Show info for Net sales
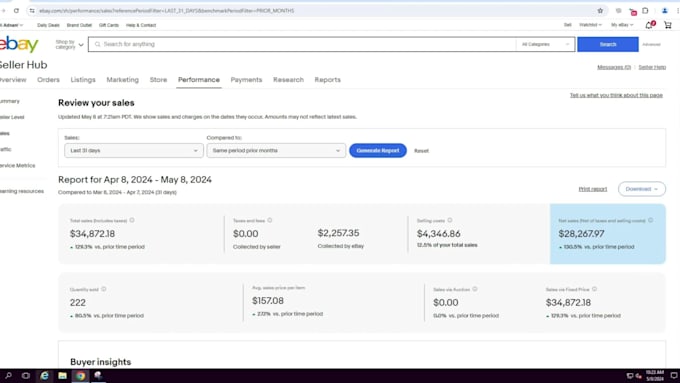Image resolution: width=680 pixels, height=383 pixels. pos(651,220)
